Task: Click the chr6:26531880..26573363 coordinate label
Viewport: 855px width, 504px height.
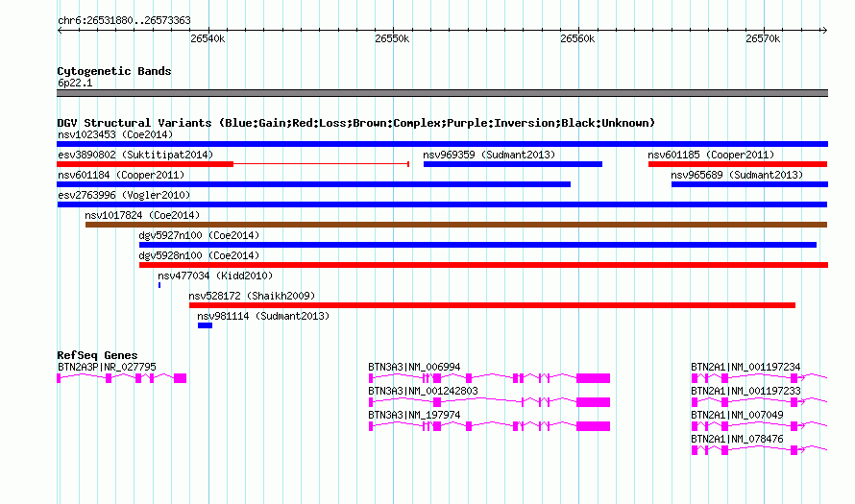Action: [x=124, y=21]
